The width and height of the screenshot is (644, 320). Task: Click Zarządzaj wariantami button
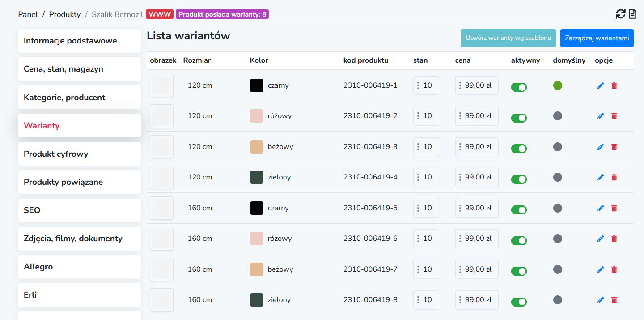point(597,38)
